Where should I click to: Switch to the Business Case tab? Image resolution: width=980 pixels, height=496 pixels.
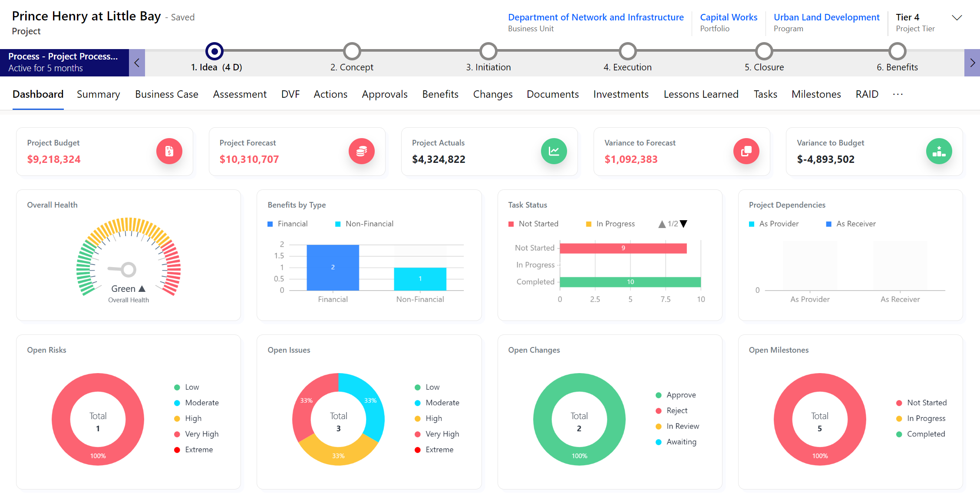(167, 94)
